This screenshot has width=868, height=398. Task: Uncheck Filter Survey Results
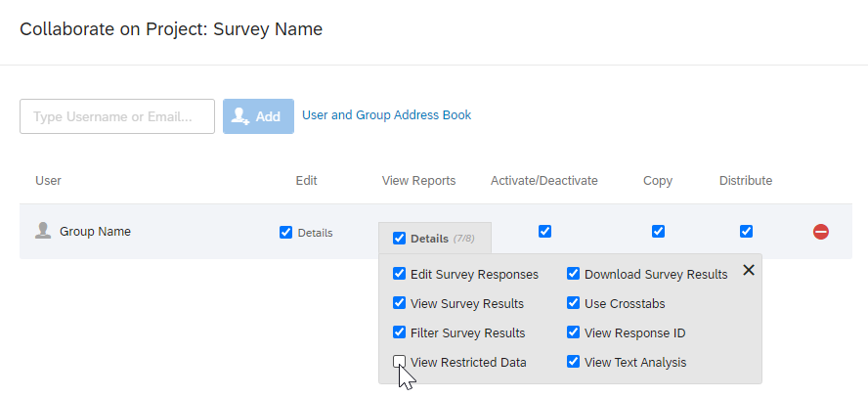[399, 332]
